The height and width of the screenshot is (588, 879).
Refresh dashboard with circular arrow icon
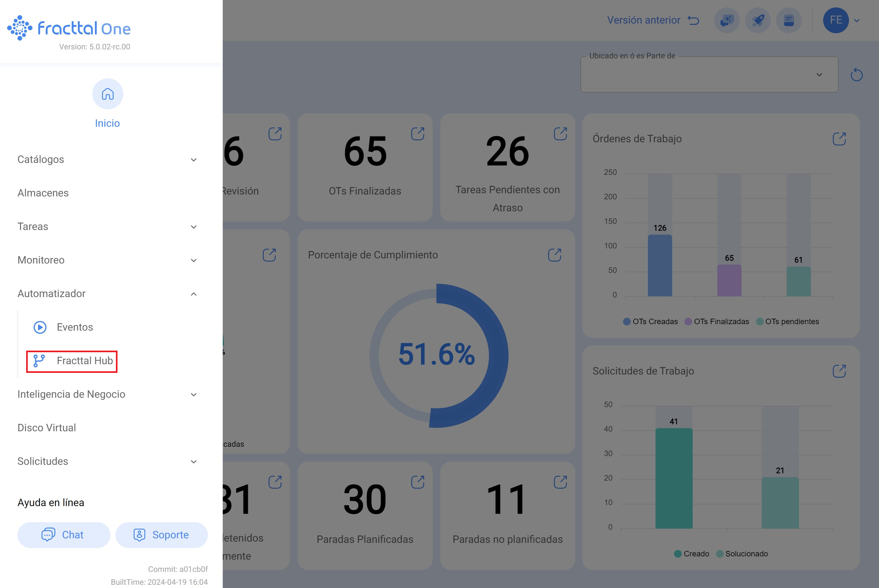(x=856, y=75)
